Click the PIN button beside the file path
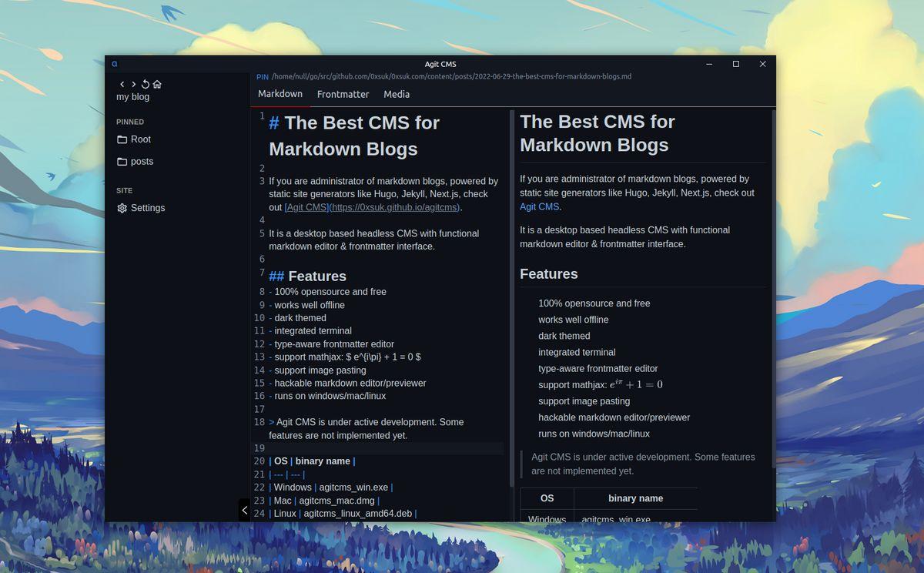The width and height of the screenshot is (924, 573). [263, 77]
